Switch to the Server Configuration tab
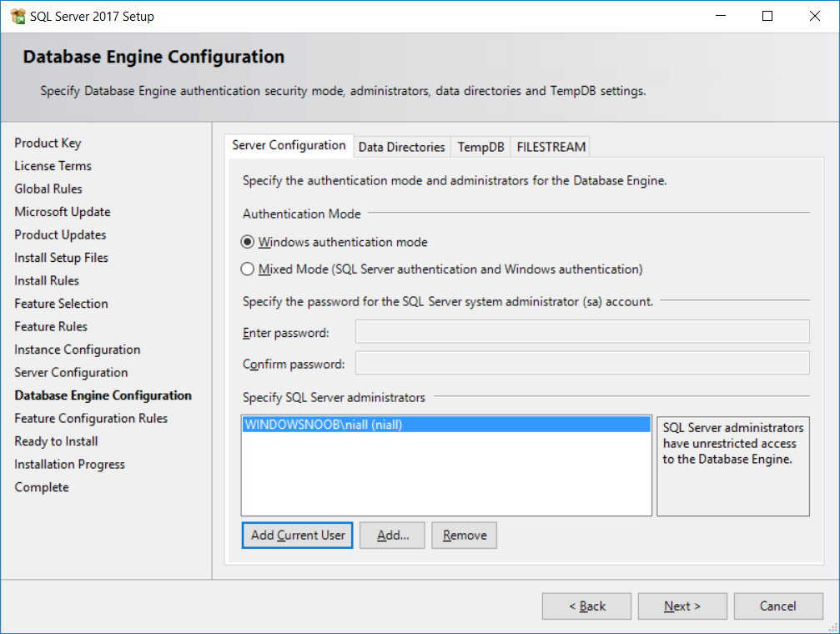840x634 pixels. coord(289,145)
